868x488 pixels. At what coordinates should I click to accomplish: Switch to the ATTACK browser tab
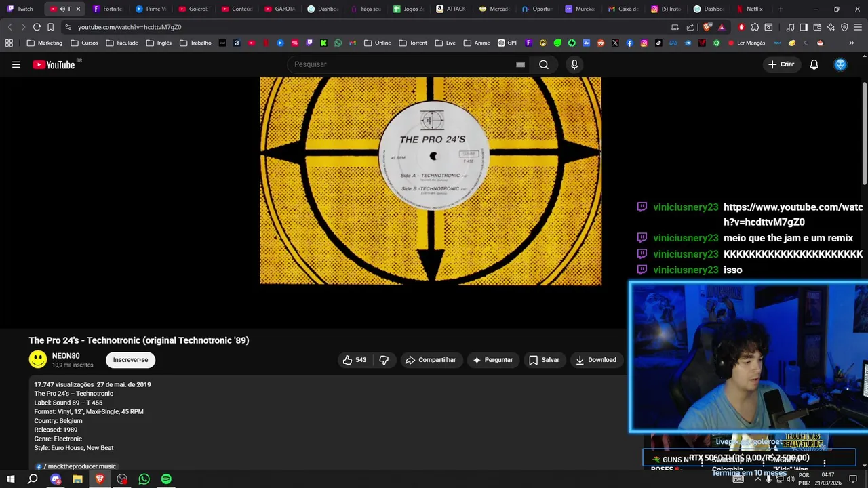451,9
